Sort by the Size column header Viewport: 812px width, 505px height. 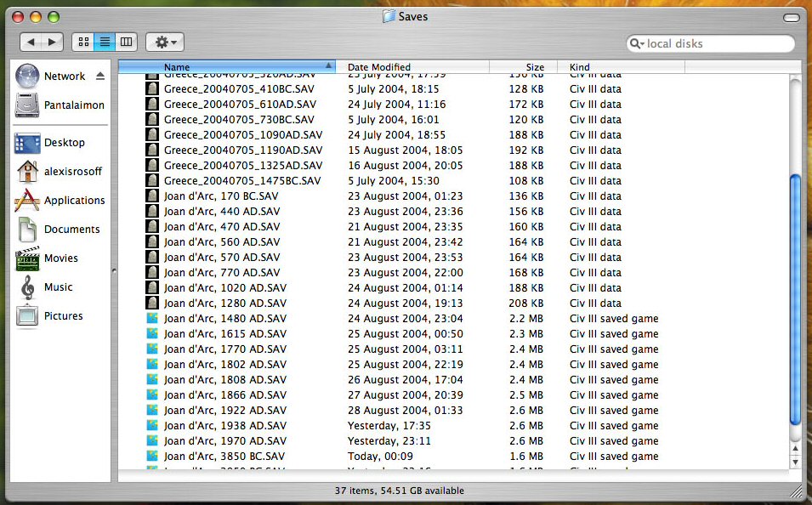523,67
